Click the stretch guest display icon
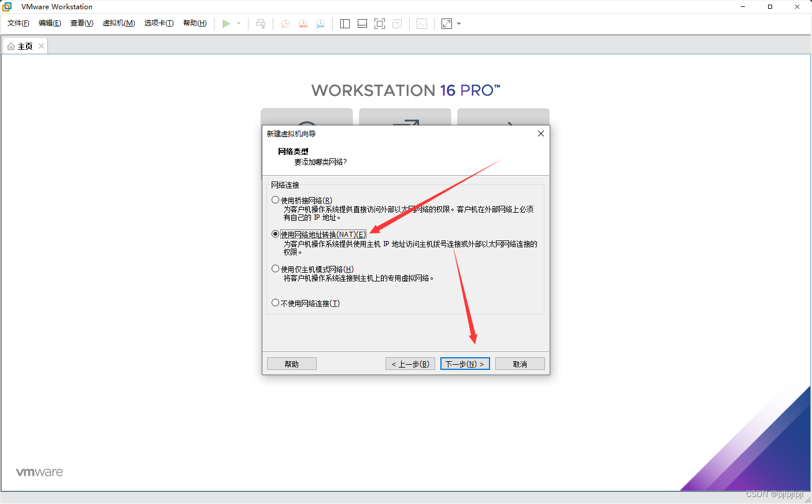 click(x=447, y=24)
